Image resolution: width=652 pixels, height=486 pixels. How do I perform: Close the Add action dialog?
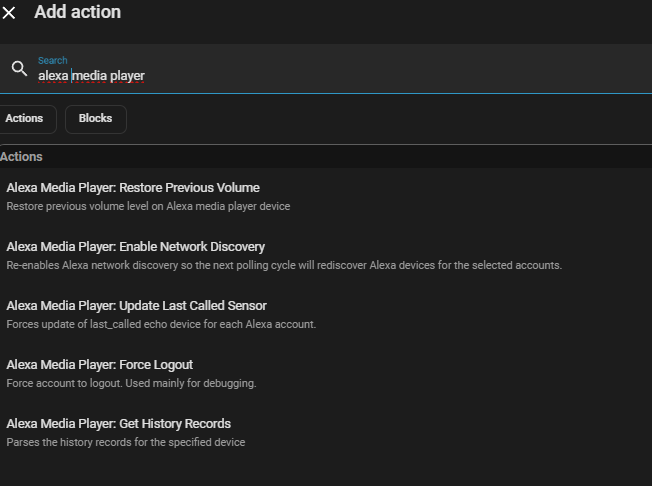[9, 13]
